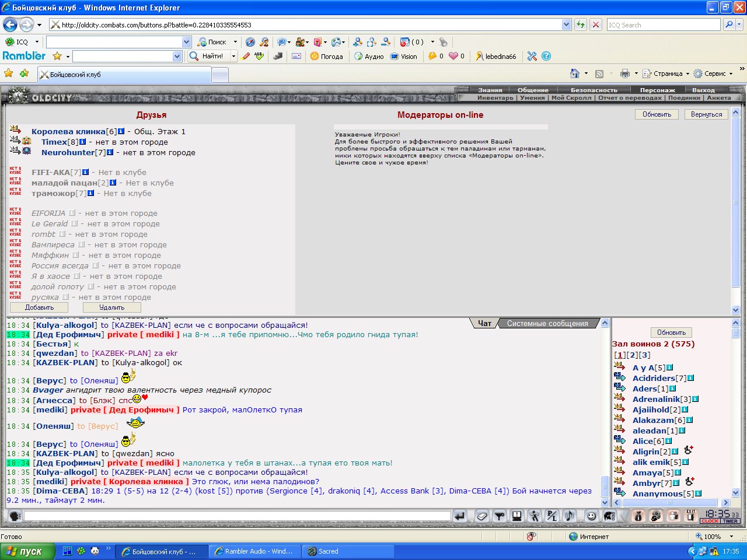Click the Rambler spell-check ABC icon
This screenshot has width=747, height=560.
click(259, 56)
